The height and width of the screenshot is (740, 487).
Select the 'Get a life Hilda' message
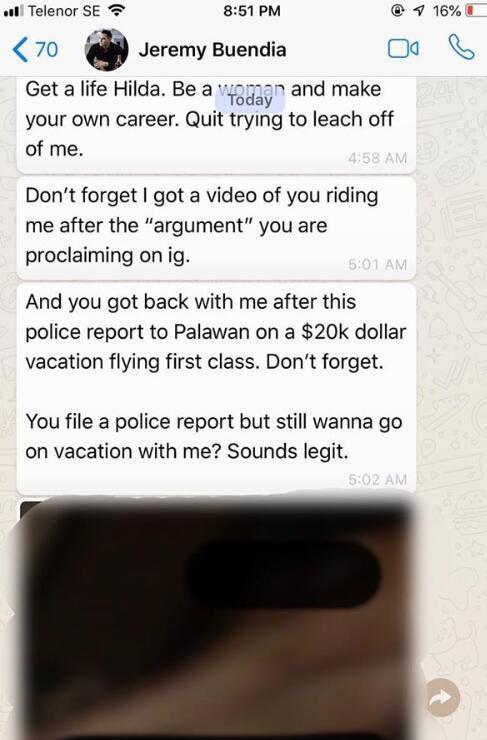click(x=217, y=124)
